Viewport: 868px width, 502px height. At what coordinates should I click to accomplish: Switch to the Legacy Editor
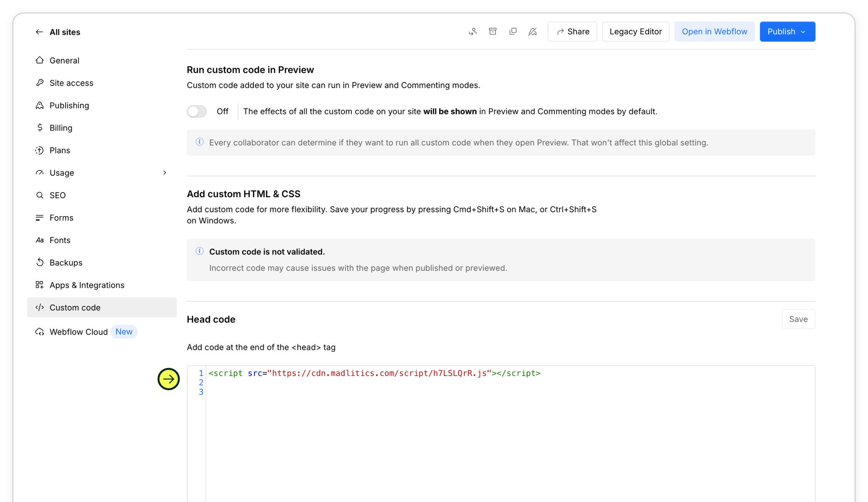point(635,31)
